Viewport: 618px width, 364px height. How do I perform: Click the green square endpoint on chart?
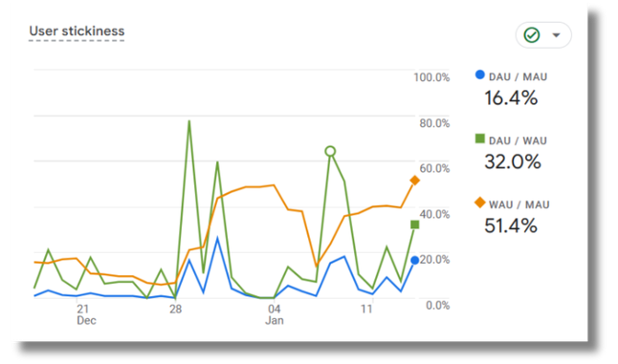pyautogui.click(x=414, y=225)
